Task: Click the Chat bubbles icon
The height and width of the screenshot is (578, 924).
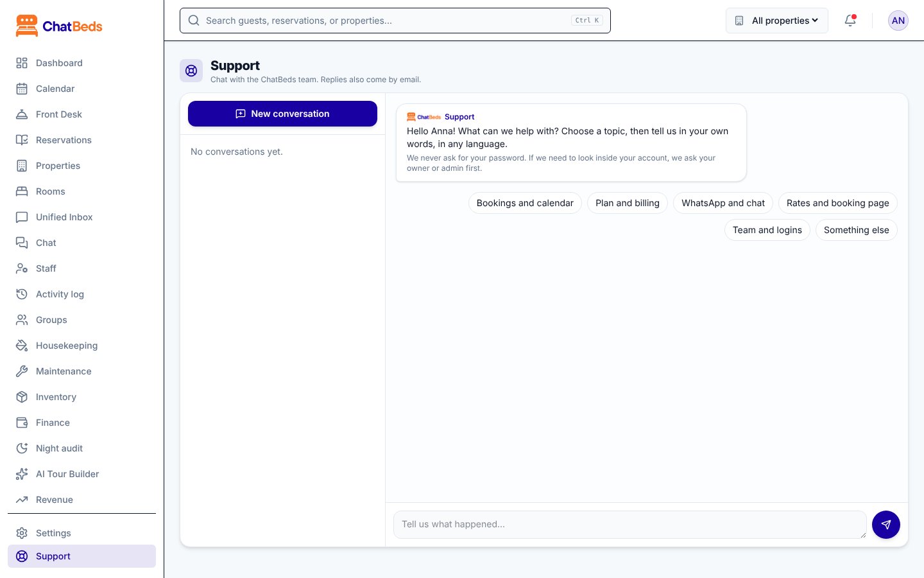Action: pyautogui.click(x=22, y=243)
